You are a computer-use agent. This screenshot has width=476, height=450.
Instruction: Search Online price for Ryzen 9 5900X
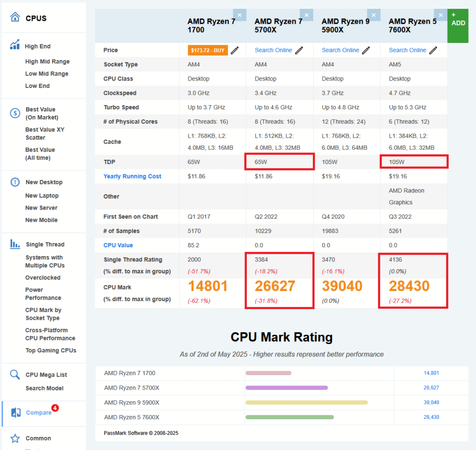[x=340, y=50]
